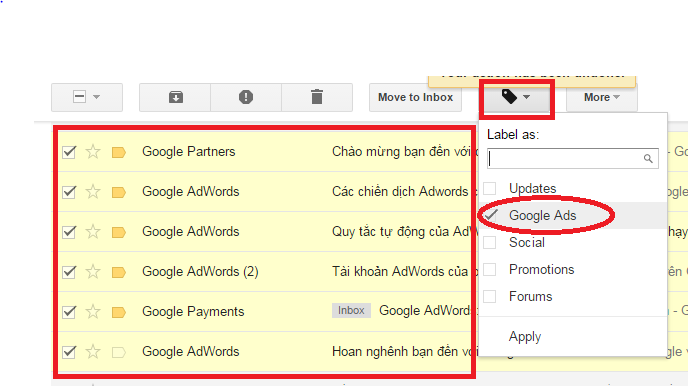Viewport: 688px width, 386px height.
Task: Toggle importance marker on 'Các chiến dịch' row
Action: tap(118, 192)
